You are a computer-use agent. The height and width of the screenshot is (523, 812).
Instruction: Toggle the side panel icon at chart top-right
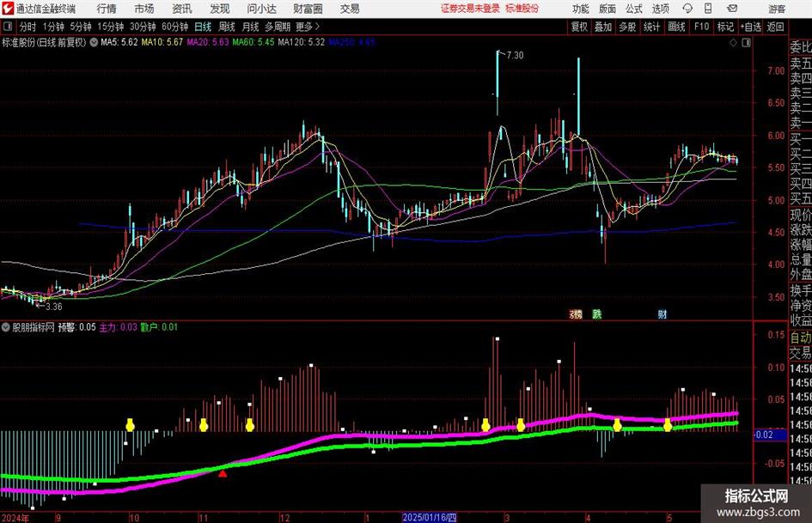[746, 43]
